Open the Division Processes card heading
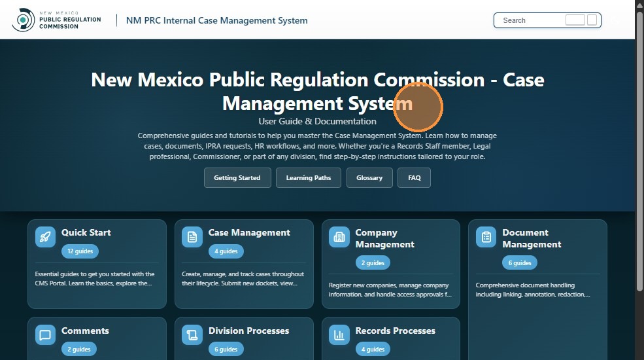This screenshot has width=644, height=360. click(x=248, y=331)
